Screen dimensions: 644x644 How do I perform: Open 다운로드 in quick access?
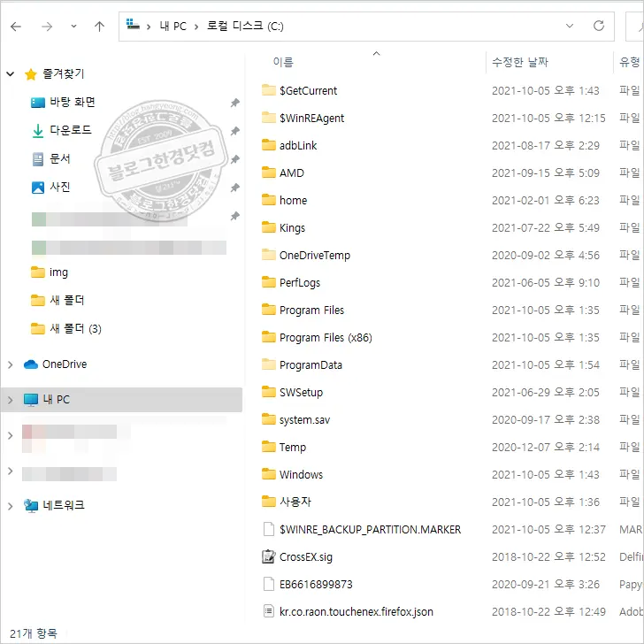pos(61,130)
